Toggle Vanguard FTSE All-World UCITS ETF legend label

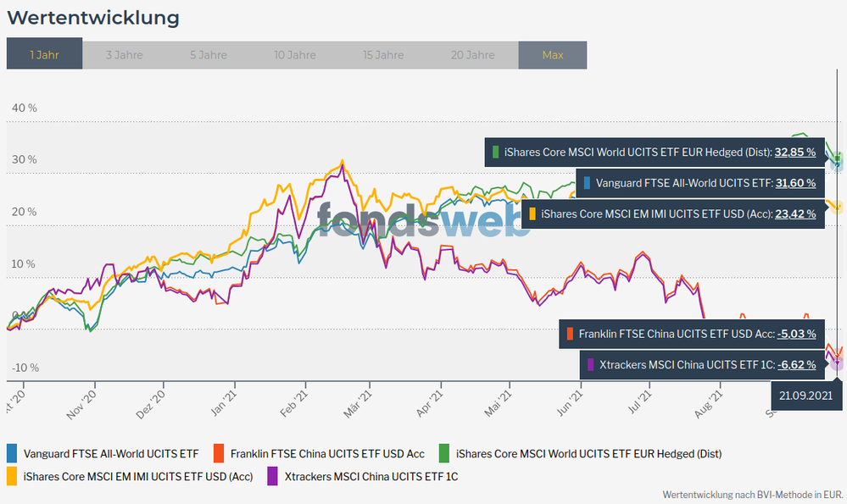111,453
